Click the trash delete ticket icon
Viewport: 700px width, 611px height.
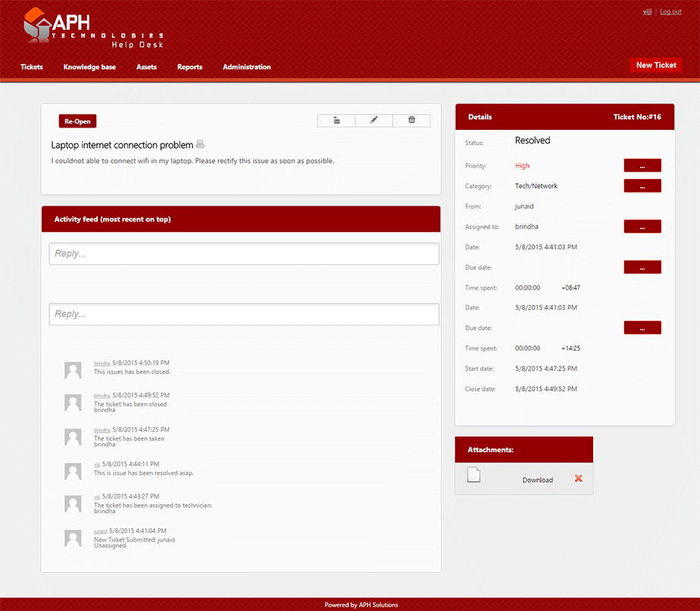pos(412,120)
